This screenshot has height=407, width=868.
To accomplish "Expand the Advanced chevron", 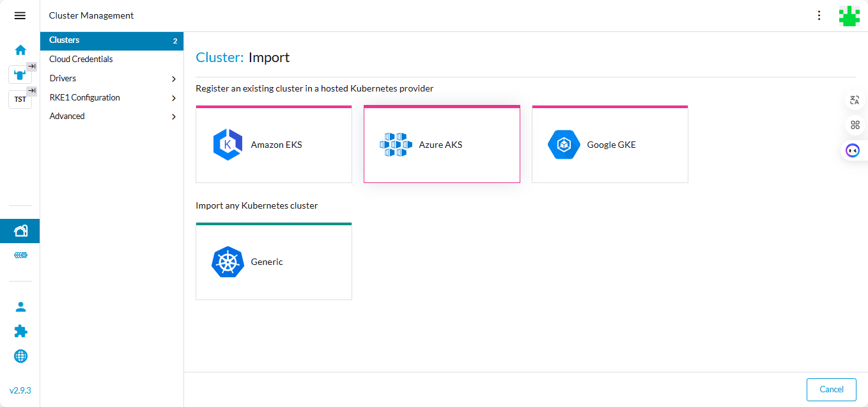I will (x=174, y=116).
